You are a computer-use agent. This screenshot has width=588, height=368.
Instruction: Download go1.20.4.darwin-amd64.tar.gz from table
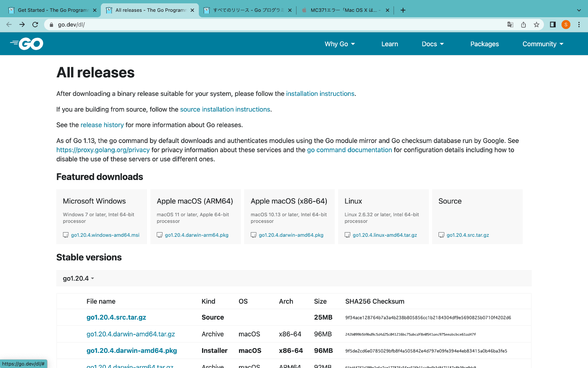131,334
